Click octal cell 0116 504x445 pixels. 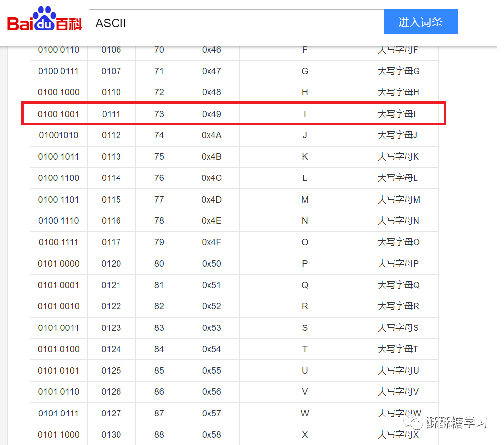[x=111, y=221]
